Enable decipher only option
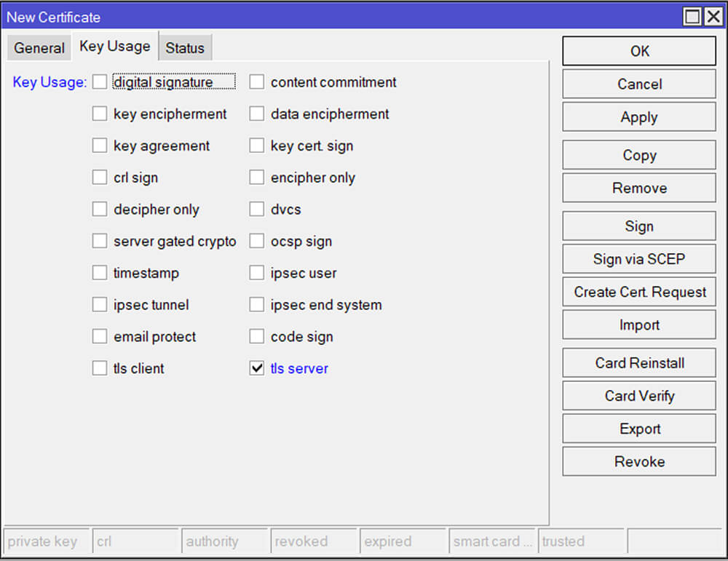The image size is (728, 561). [99, 210]
